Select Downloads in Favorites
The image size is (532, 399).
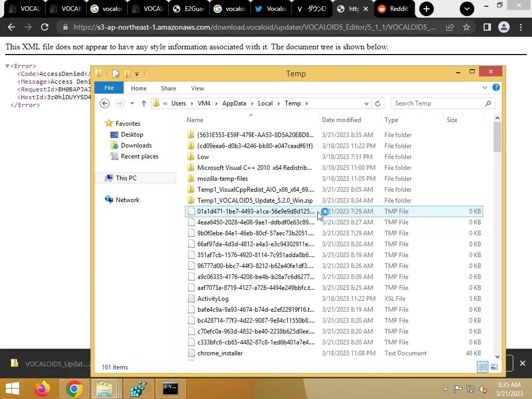point(136,145)
